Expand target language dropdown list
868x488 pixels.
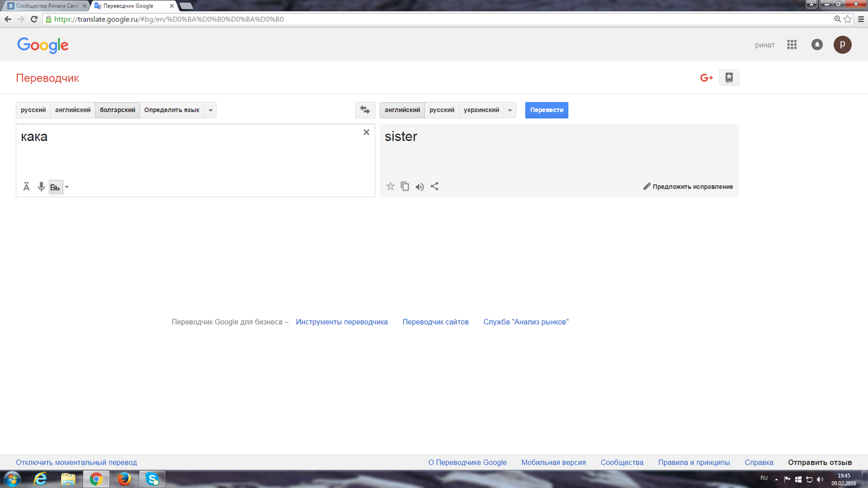click(510, 110)
